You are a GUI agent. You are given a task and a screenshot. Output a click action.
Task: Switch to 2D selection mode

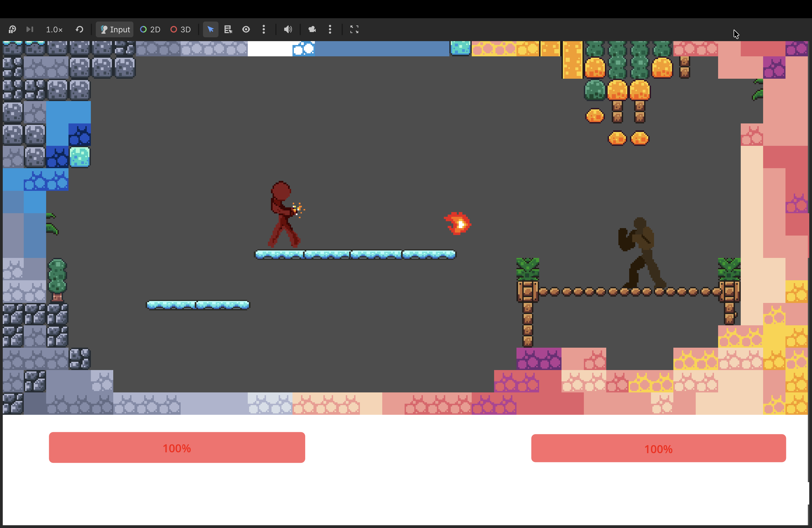(150, 30)
